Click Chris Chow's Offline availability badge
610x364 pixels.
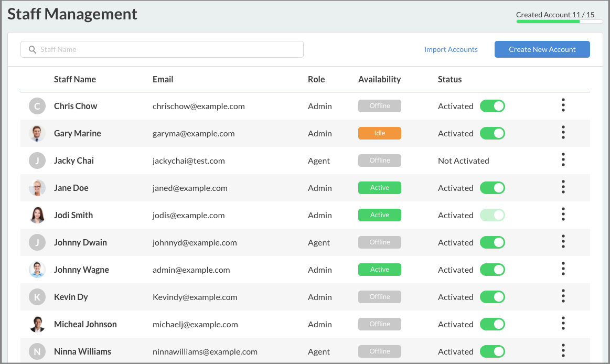tap(380, 106)
